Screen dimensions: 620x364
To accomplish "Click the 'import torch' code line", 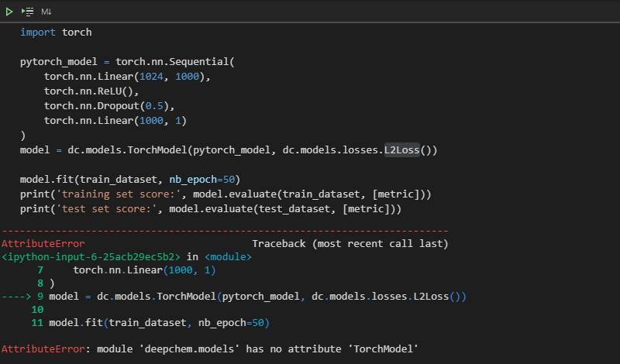I will coord(56,32).
